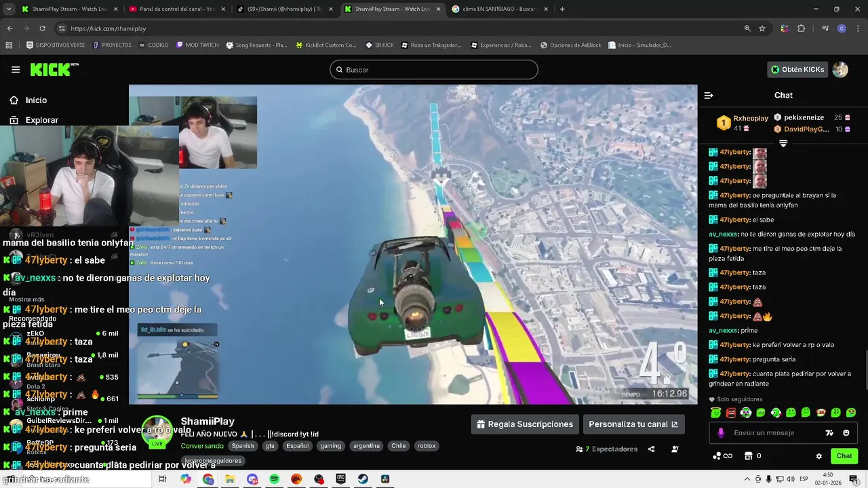This screenshot has height=488, width=868.
Task: Open DISPOSITIVOS VERSE bookmark
Action: pos(56,45)
